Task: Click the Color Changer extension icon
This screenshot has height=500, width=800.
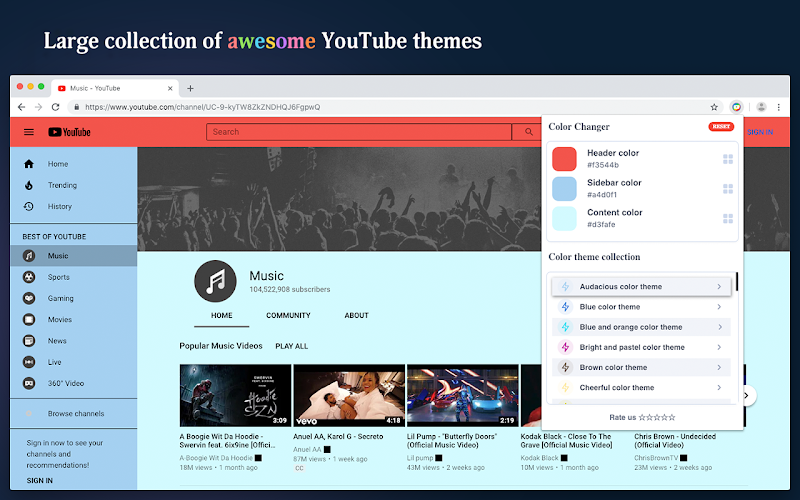Action: pyautogui.click(x=736, y=107)
